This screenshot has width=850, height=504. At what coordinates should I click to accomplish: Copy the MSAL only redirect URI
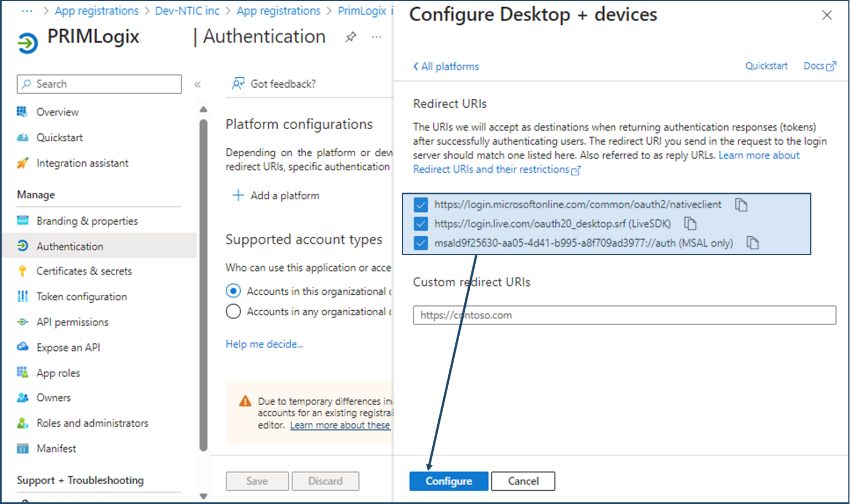pyautogui.click(x=752, y=243)
